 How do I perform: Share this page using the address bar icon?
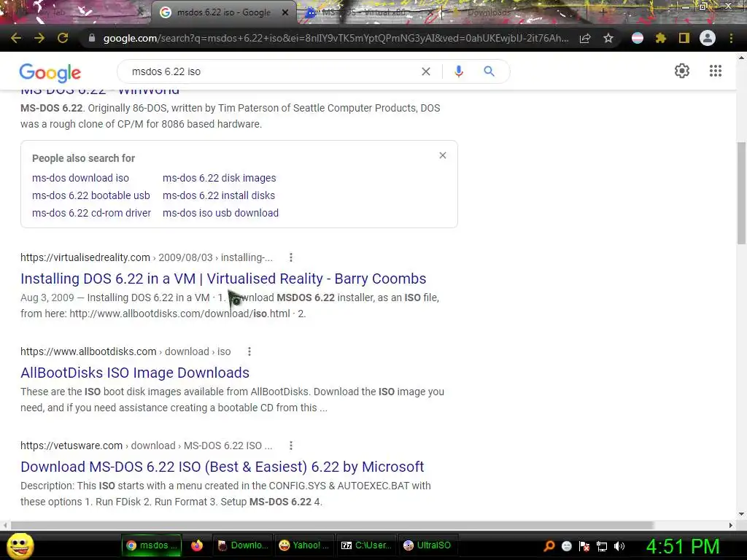[x=585, y=38]
